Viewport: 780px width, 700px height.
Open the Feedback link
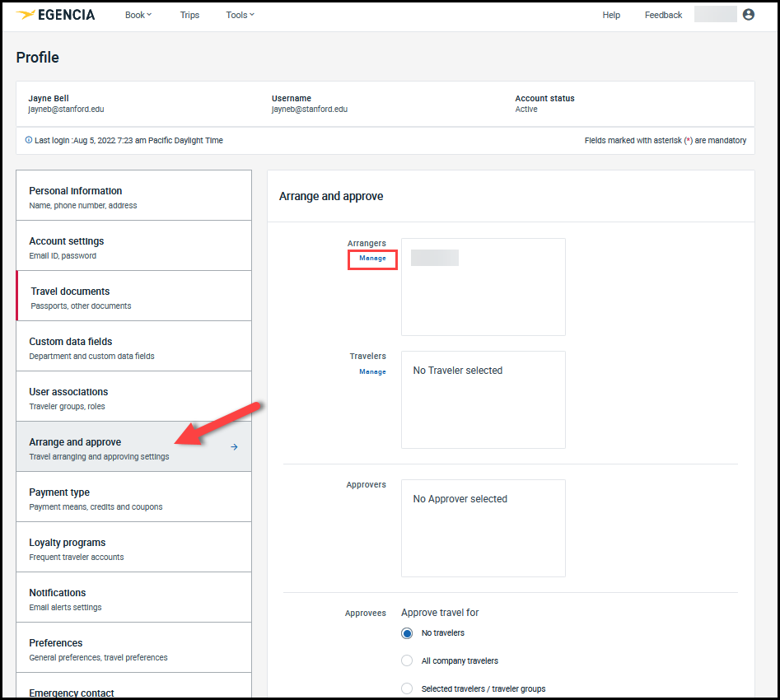[663, 15]
